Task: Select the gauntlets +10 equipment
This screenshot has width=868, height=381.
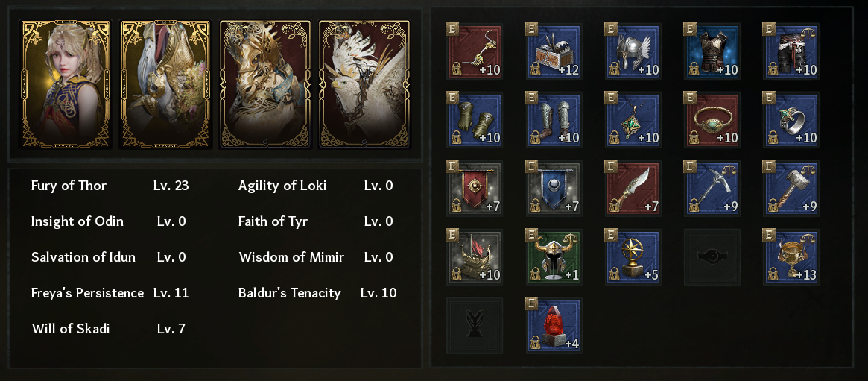Action: [x=475, y=120]
